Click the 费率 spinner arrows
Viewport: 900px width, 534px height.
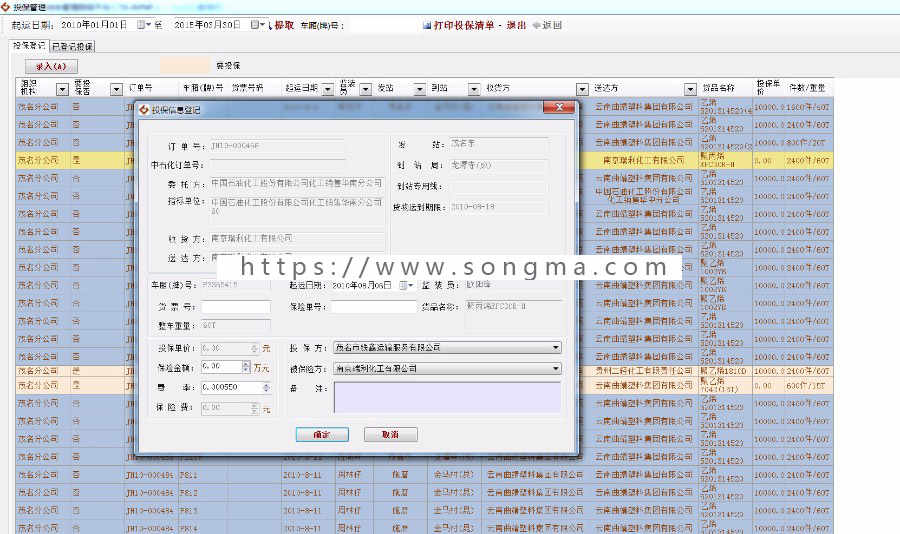(x=266, y=388)
